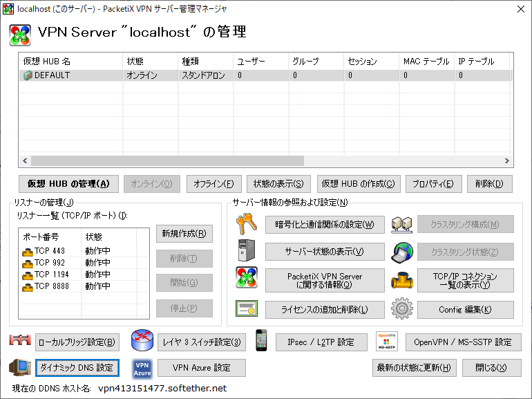This screenshot has height=399, width=532.
Task: Select the DEFAULT hub row name
Action: point(53,75)
